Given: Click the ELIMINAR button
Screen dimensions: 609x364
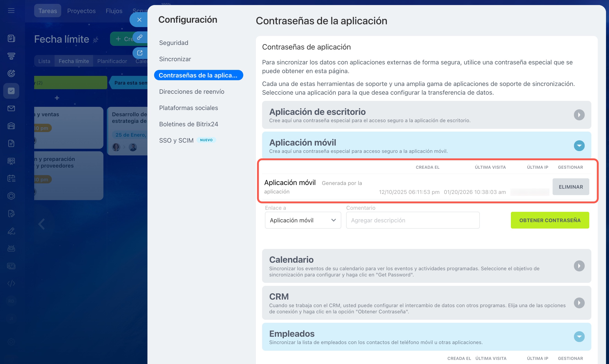Looking at the screenshot, I should pos(570,187).
